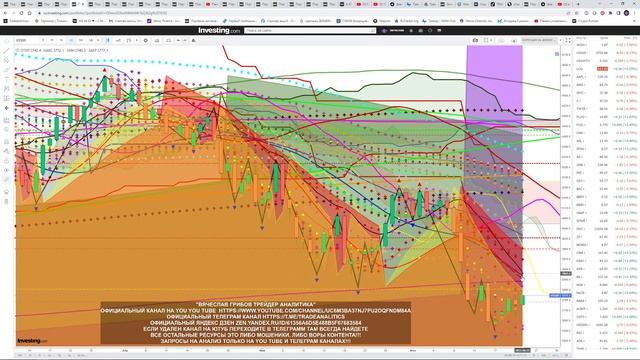Select the zoom-in tool in left toolbar
640x360 pixels.
pyautogui.click(x=6, y=130)
